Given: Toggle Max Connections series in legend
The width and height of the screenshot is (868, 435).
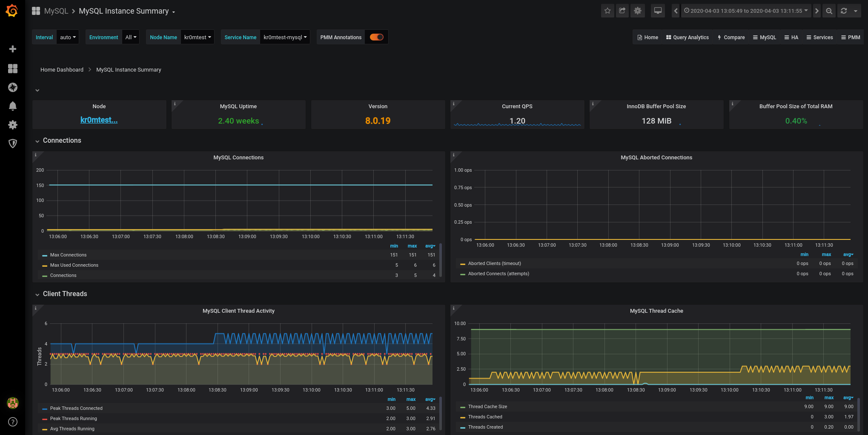Looking at the screenshot, I should coord(68,255).
